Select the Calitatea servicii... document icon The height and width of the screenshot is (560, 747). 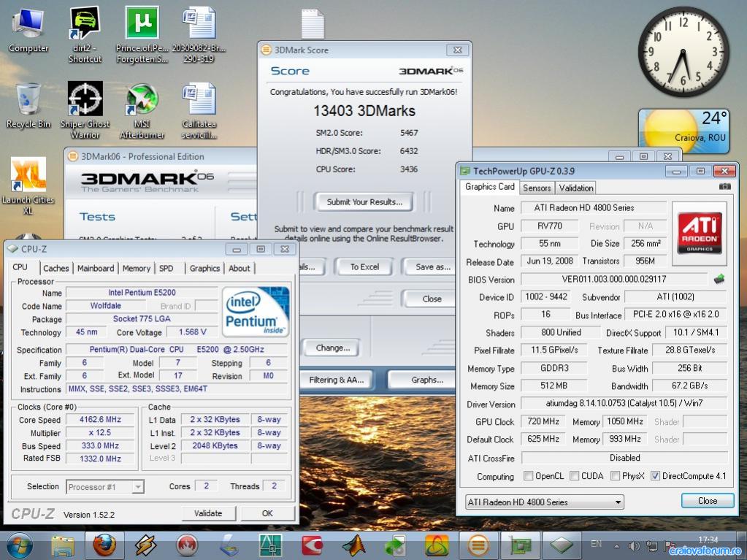coord(199,110)
